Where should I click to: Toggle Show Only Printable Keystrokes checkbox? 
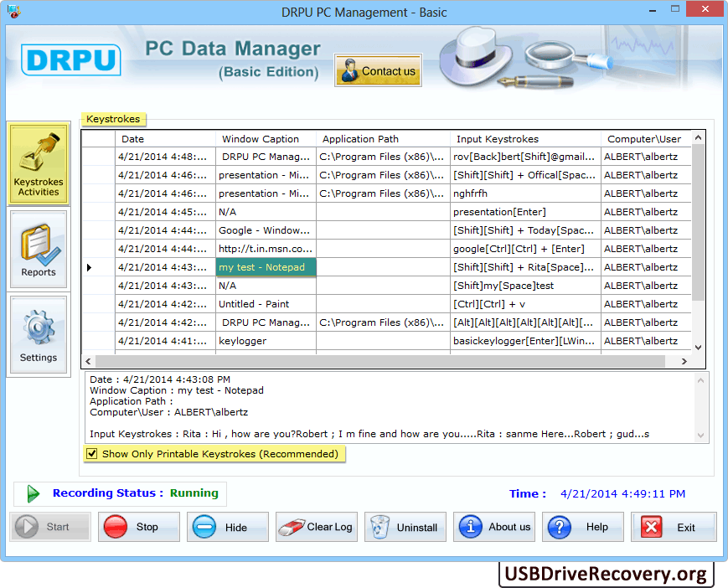[92, 453]
